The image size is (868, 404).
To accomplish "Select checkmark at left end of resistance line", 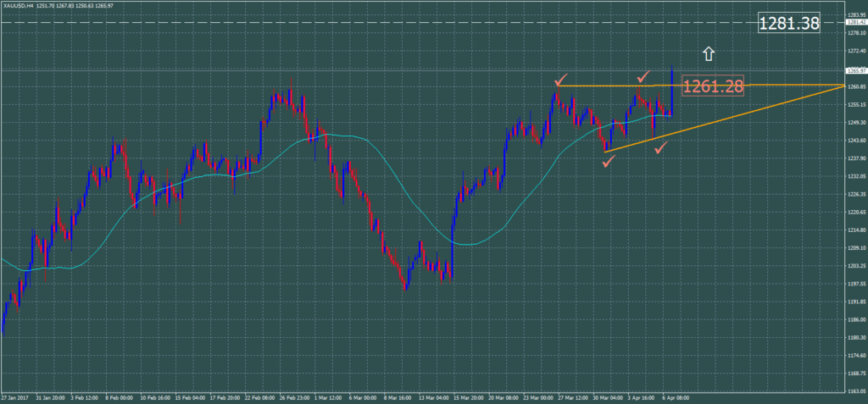I will pos(560,80).
